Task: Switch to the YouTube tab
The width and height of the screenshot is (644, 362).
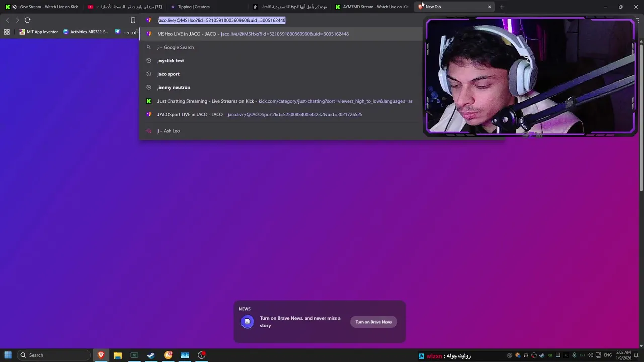Action: click(125, 7)
